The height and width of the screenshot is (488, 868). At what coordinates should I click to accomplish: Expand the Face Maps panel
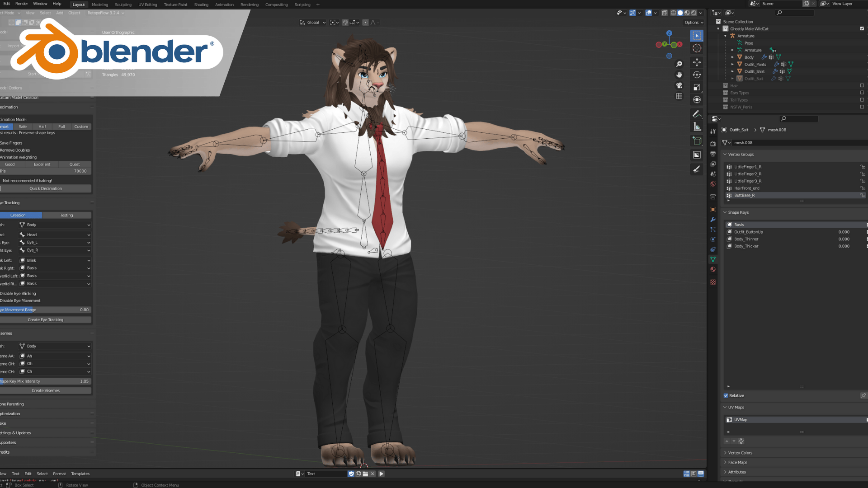point(725,463)
